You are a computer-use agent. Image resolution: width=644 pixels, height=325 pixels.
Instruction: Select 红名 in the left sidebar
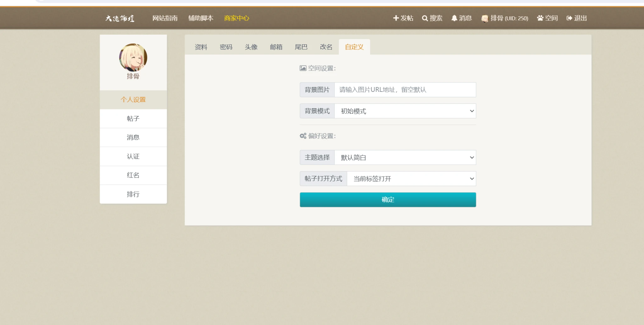(133, 175)
